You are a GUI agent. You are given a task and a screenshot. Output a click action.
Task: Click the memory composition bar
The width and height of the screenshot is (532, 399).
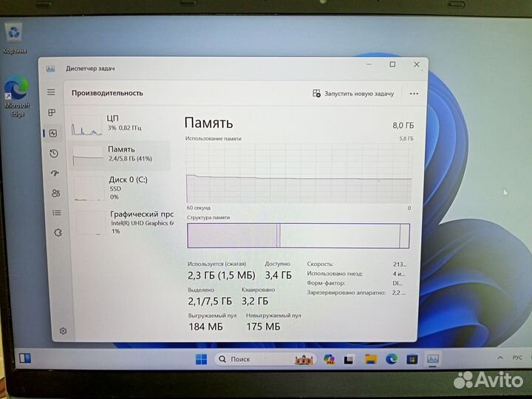coord(298,236)
